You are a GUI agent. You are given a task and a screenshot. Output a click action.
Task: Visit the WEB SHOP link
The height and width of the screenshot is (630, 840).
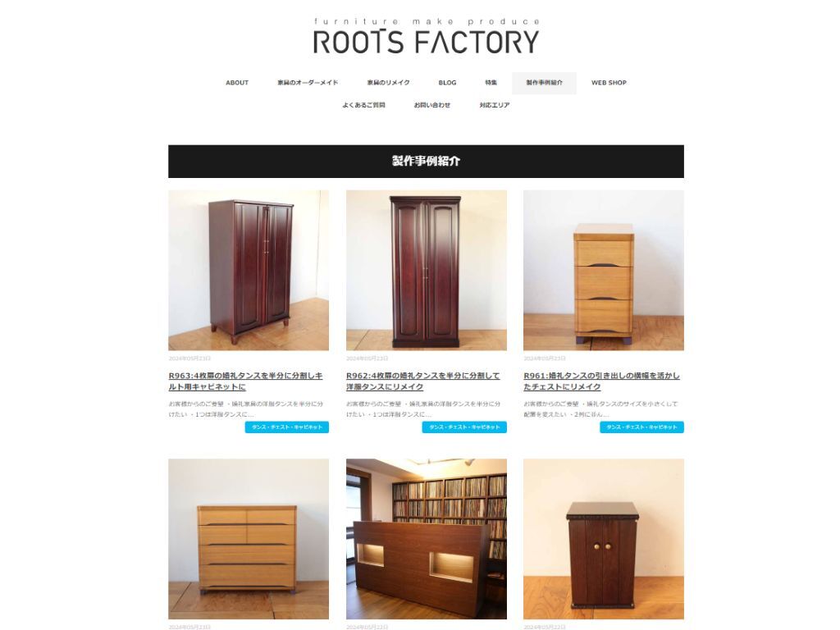click(609, 83)
